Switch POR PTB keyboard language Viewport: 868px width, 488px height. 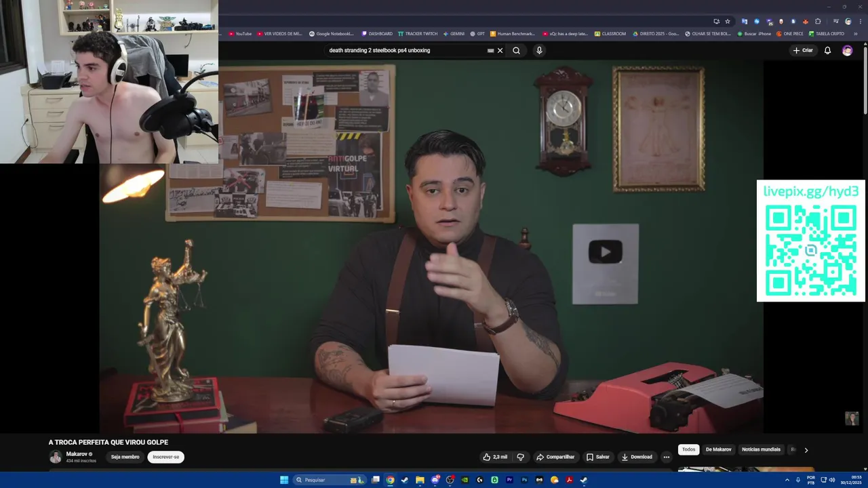tap(811, 480)
